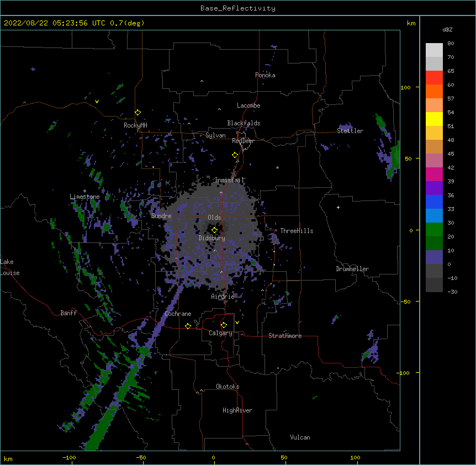476x465 pixels.
Task: Click the yellow diamond marker below RedDeer label
Action: (x=235, y=155)
